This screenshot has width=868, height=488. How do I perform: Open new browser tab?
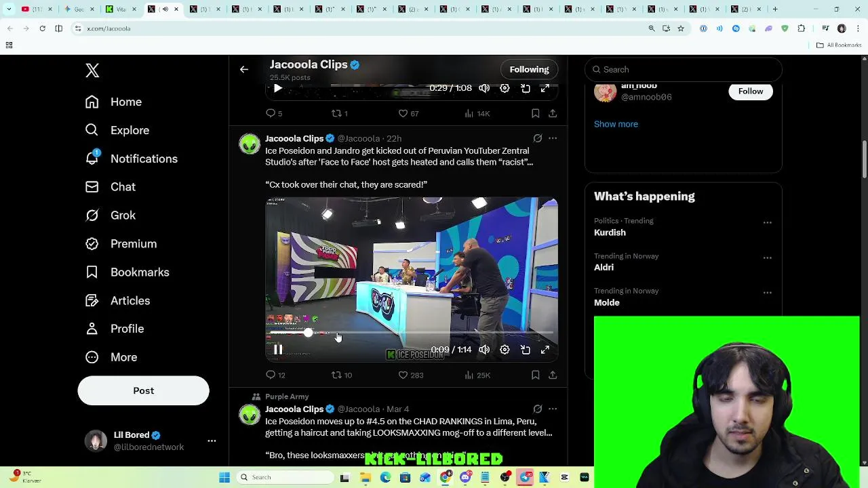pyautogui.click(x=775, y=9)
